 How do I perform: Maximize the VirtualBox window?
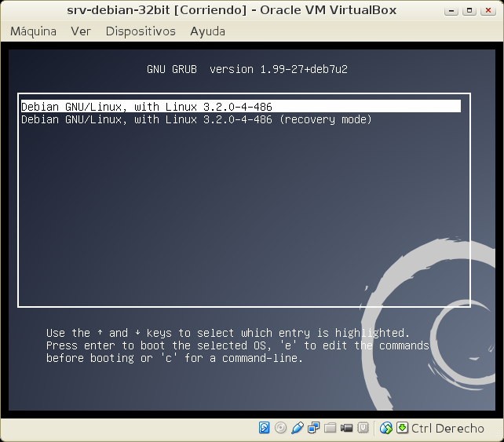click(470, 11)
